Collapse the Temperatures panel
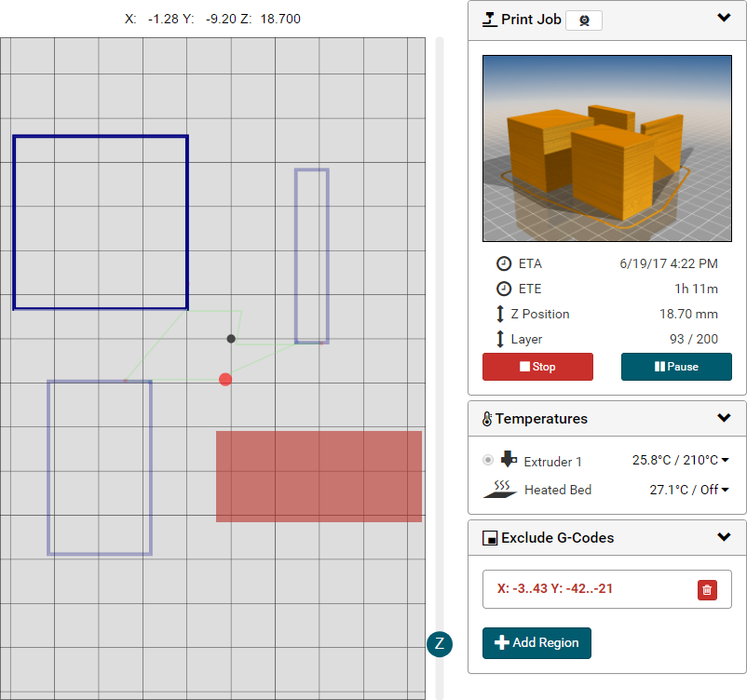 pyautogui.click(x=724, y=418)
